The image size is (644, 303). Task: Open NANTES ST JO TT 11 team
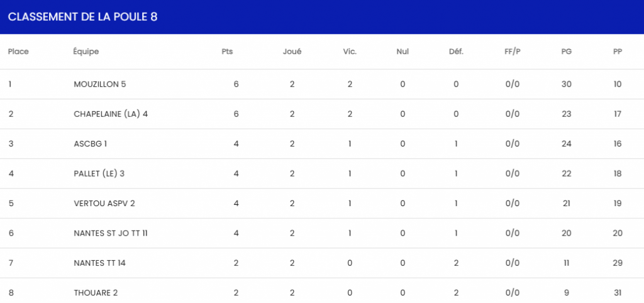[111, 233]
